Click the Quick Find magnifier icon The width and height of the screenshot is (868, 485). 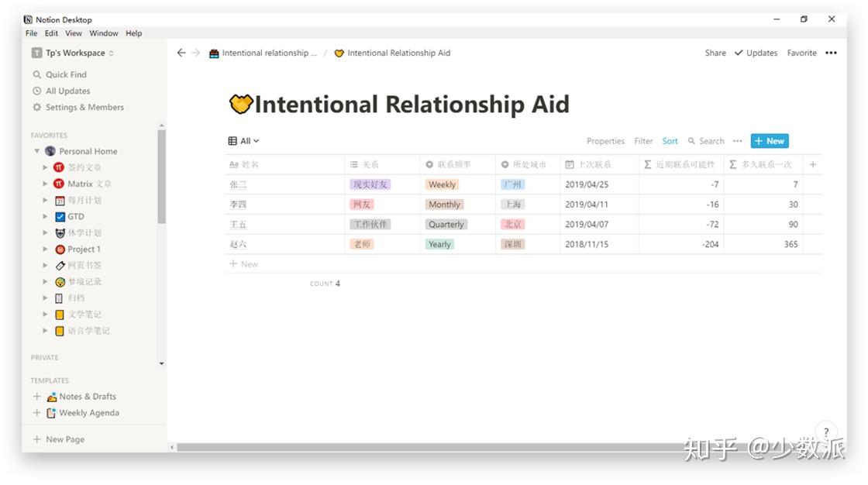[x=37, y=74]
